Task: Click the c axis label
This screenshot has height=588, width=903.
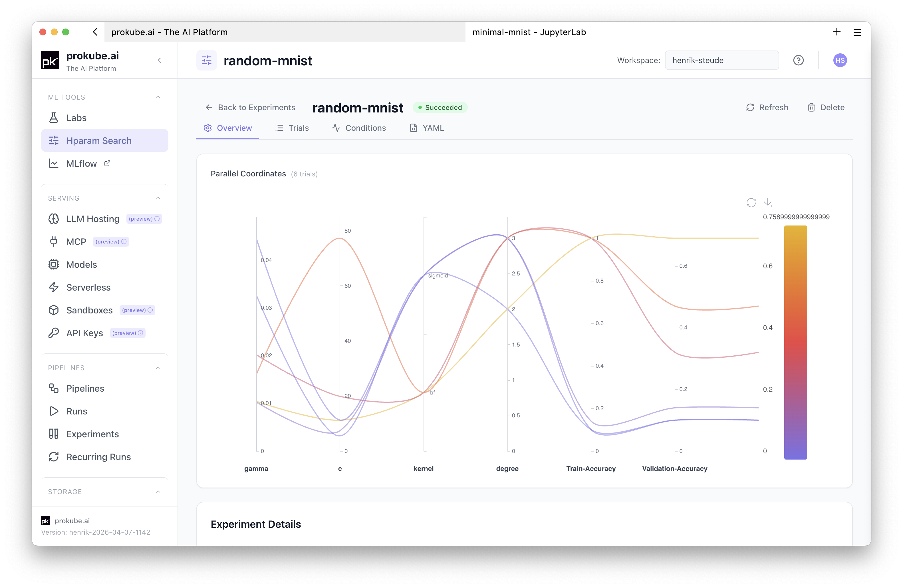Action: click(x=340, y=468)
